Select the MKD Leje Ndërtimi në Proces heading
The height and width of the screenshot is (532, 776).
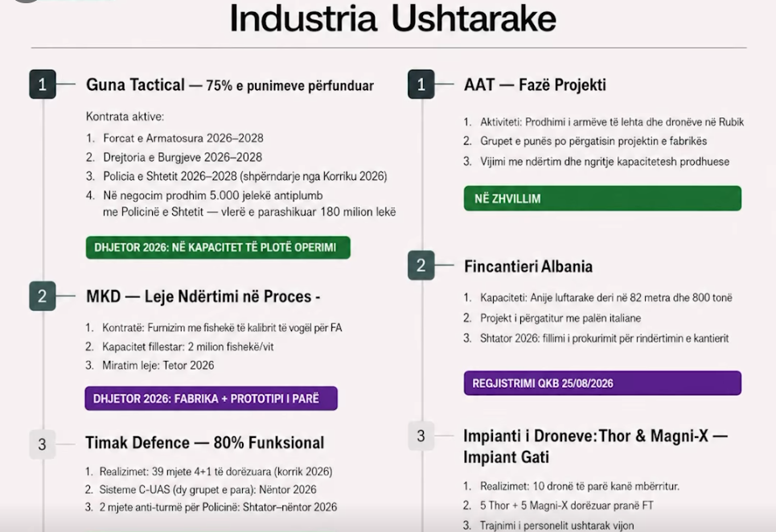tap(203, 297)
